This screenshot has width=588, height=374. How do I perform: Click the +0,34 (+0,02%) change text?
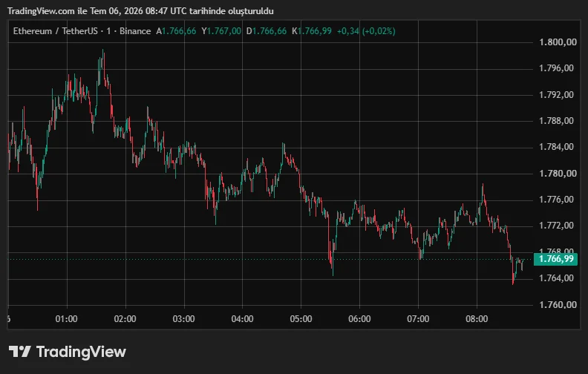click(366, 31)
